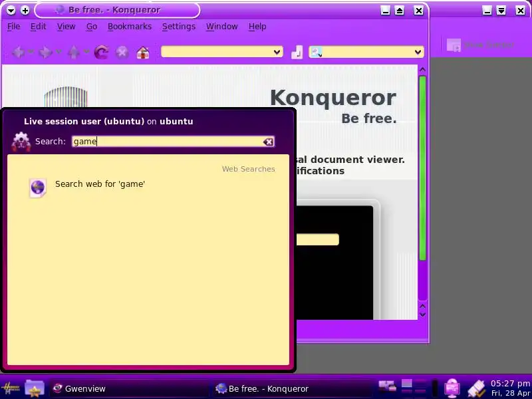
Task: Click the Forward arrow in Konqueror toolbar
Action: click(45, 53)
